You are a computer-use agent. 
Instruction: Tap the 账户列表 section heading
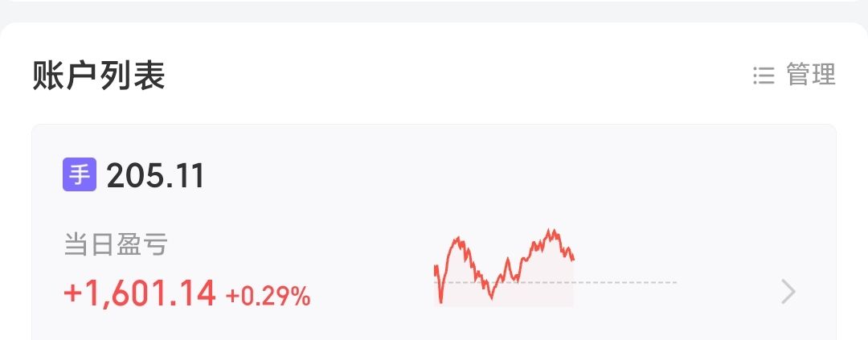99,76
